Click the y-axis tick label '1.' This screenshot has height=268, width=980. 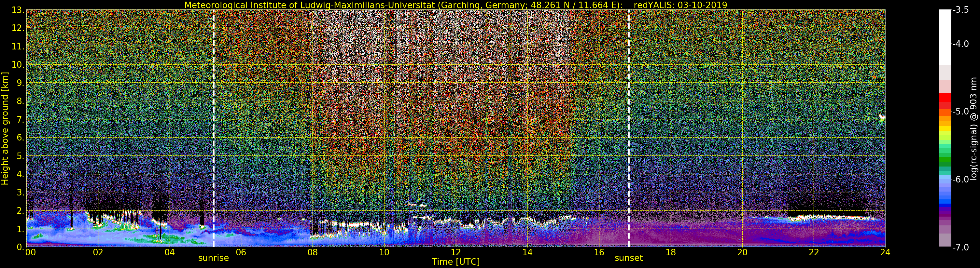20,229
